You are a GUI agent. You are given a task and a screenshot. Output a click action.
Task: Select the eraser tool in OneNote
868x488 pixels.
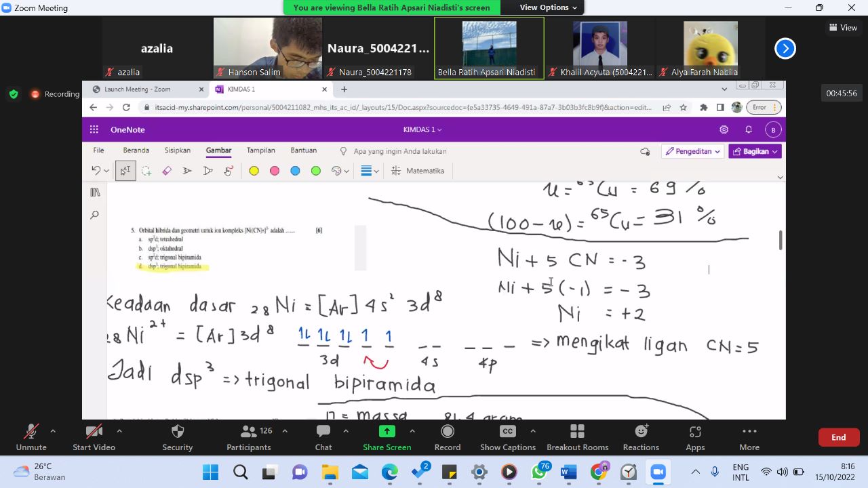click(167, 171)
